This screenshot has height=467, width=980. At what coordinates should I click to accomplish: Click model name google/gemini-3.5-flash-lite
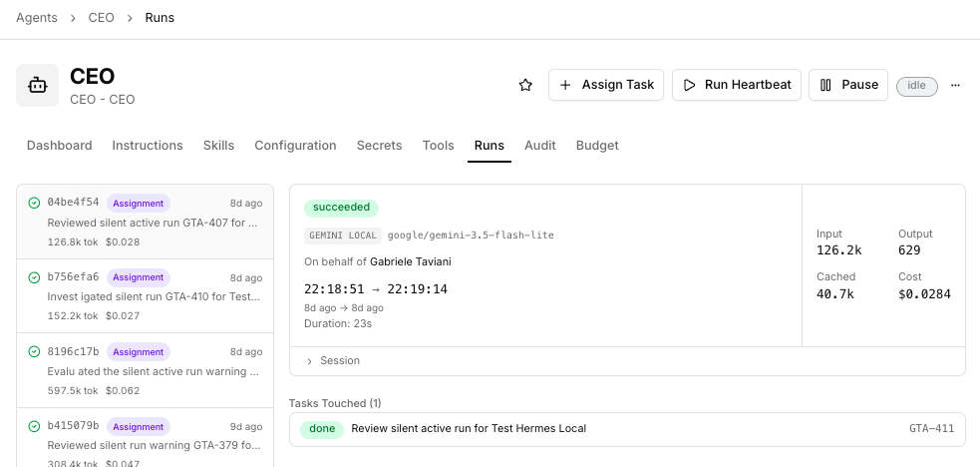pos(471,235)
